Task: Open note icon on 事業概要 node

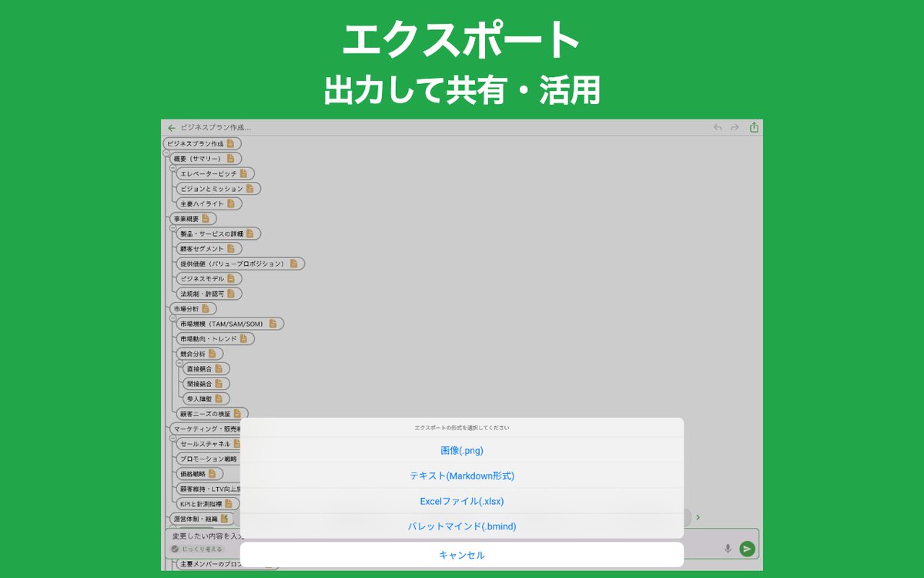Action: (206, 218)
